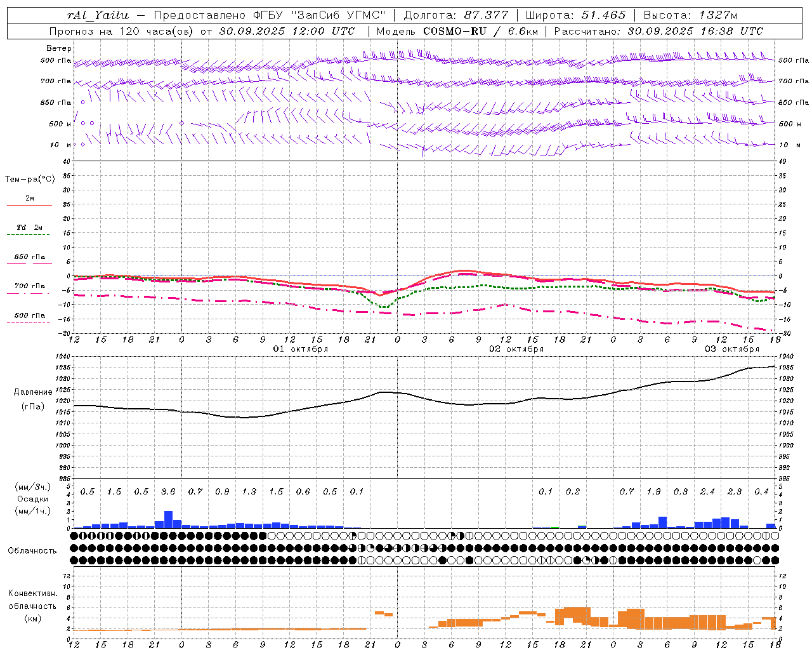Click the 'Td 2м' dew point legend entry
812x650 pixels.
pyautogui.click(x=30, y=227)
